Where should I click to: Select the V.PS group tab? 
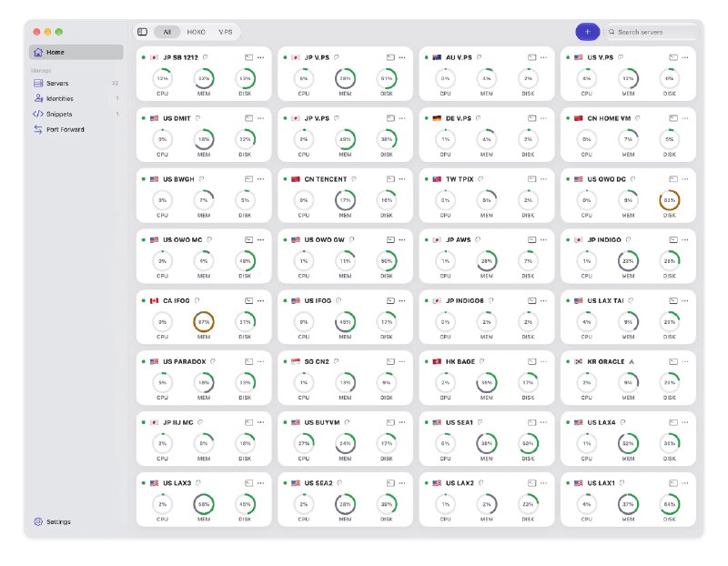(225, 32)
